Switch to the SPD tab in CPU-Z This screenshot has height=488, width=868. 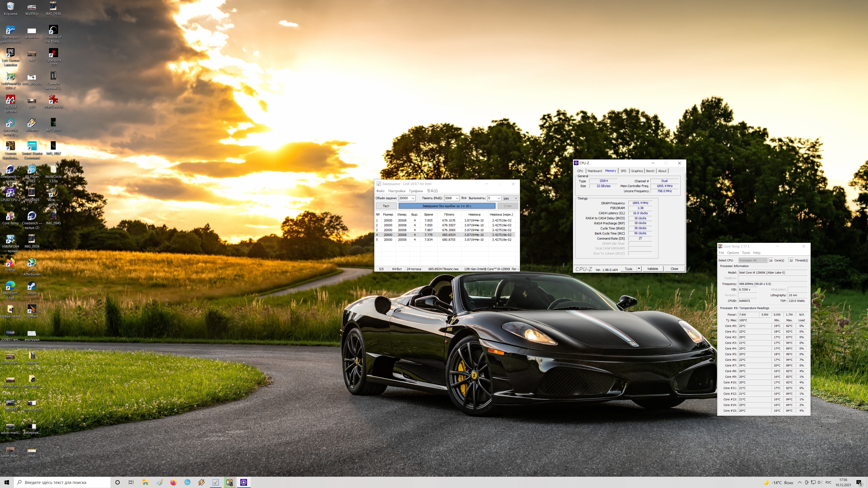[623, 171]
